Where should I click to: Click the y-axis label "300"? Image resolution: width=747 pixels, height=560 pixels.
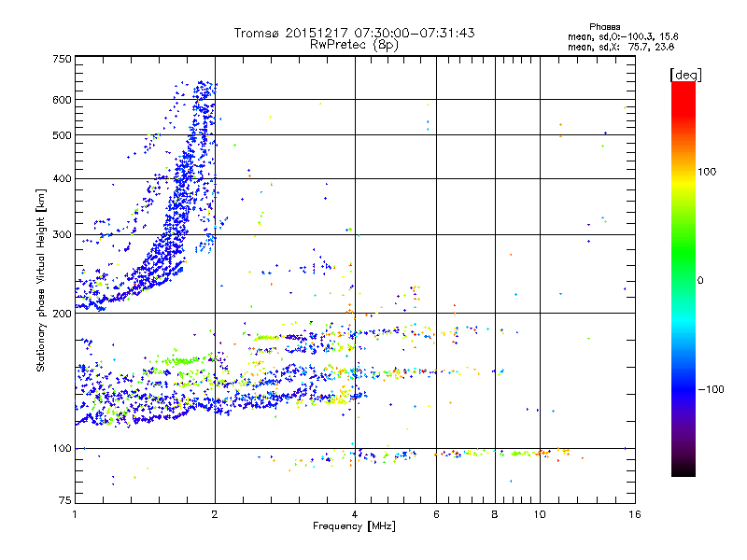click(x=62, y=234)
